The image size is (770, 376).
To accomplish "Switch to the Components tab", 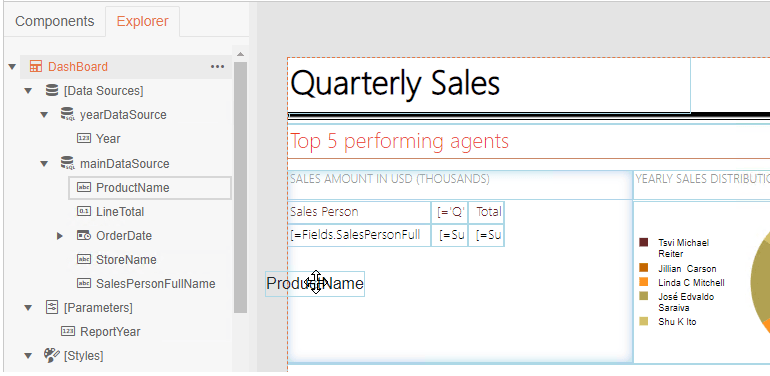I will pyautogui.click(x=55, y=21).
